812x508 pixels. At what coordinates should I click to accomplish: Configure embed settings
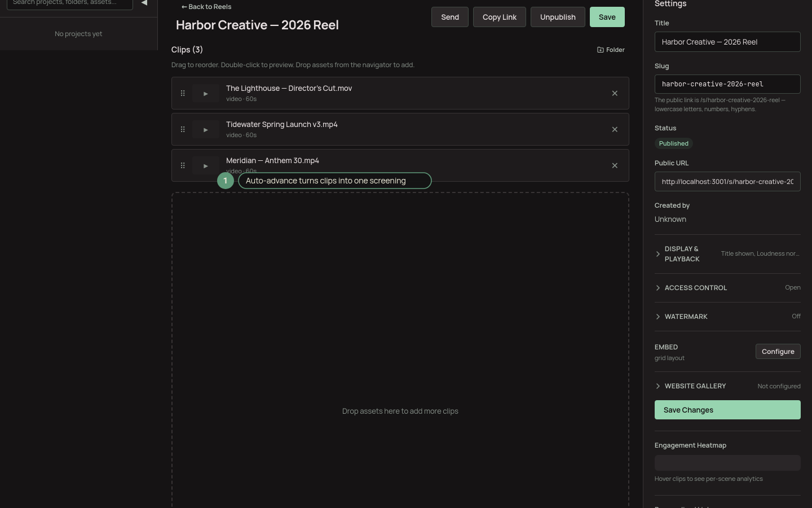(x=778, y=352)
